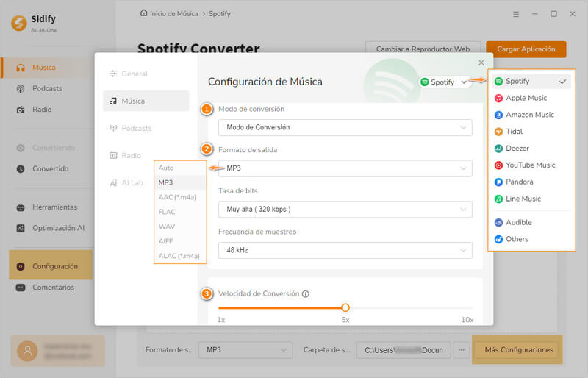This screenshot has height=378, width=588.
Task: Open Herramientas in the sidebar
Action: click(54, 207)
